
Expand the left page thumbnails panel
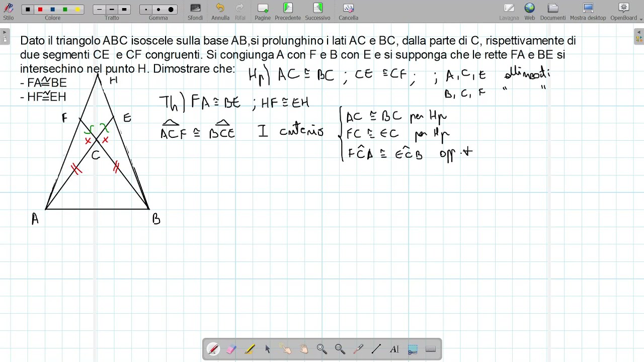[5, 36]
